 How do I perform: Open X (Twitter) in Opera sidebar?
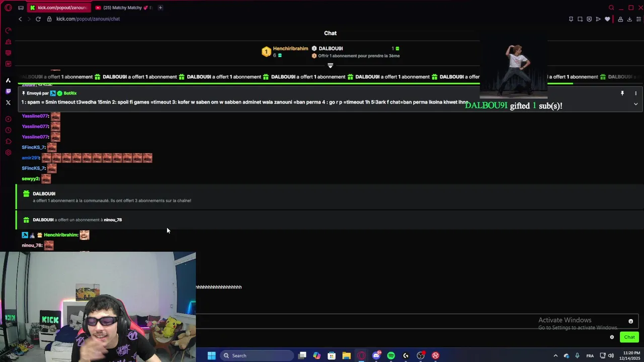tap(8, 102)
